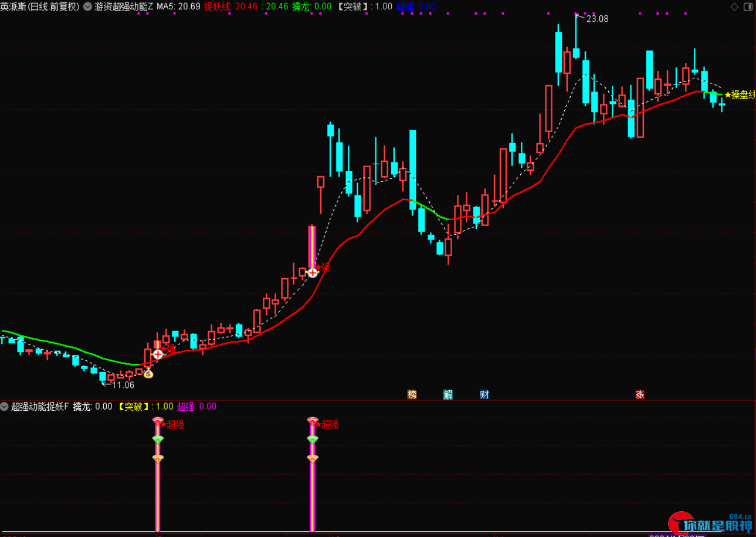
Task: Click the red diamond atop the right signal bar
Action: pyautogui.click(x=313, y=421)
